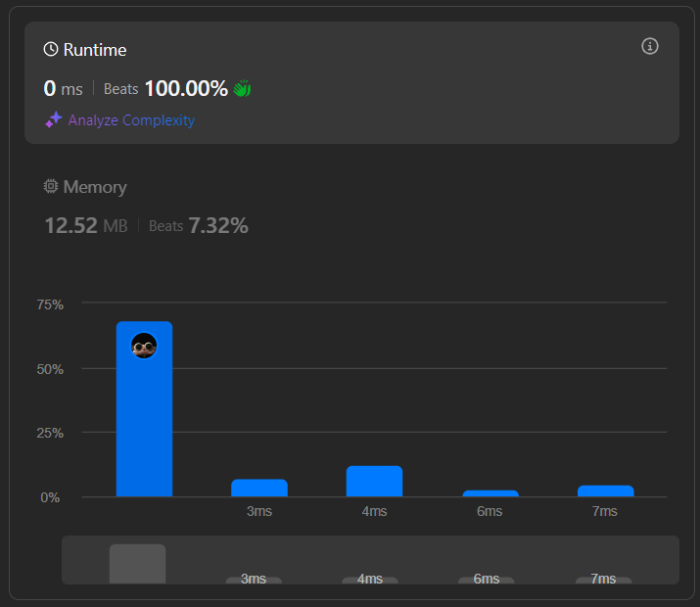Open the Analyze Complexity link
Viewport: 700px width, 607px height.
131,120
